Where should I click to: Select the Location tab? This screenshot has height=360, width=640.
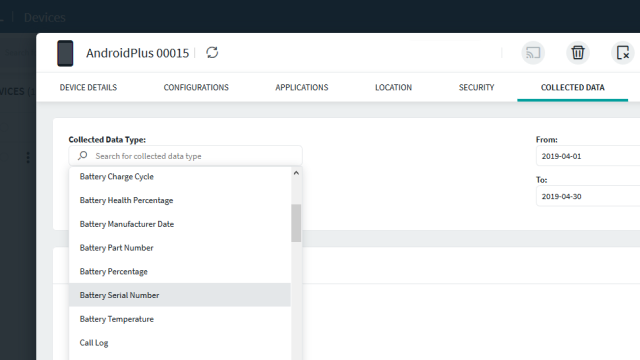(x=393, y=87)
